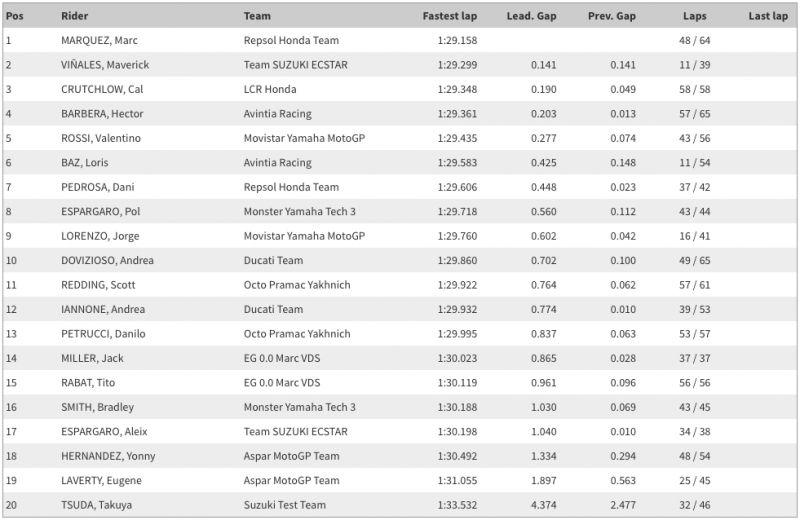
Task: Click the Suzuki Test Team name
Action: 285,505
